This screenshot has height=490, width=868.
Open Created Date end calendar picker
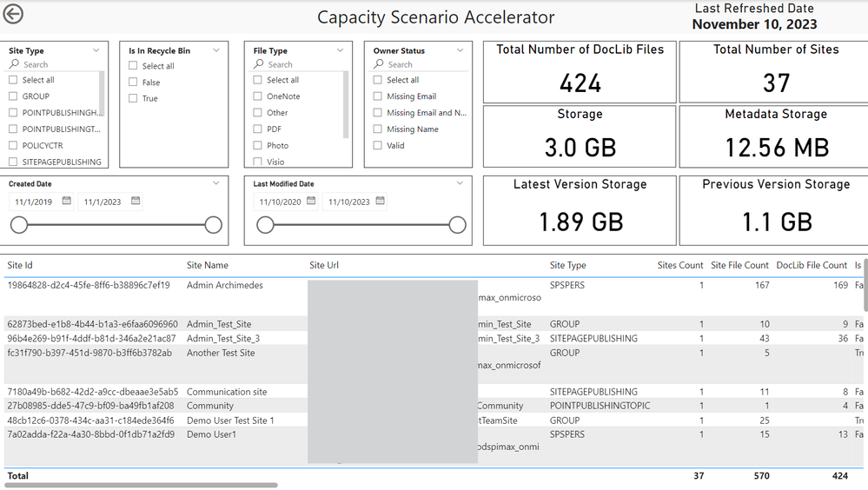(x=136, y=201)
